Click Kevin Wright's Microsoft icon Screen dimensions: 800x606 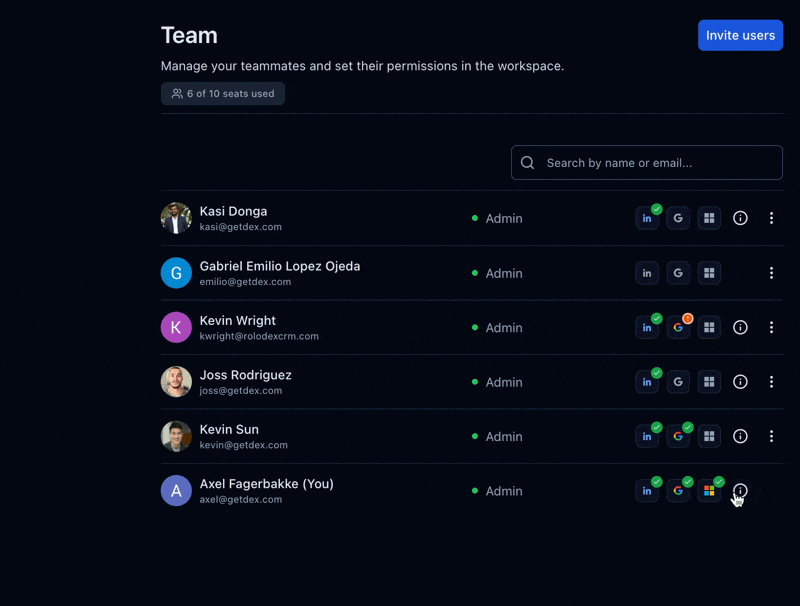coord(709,327)
